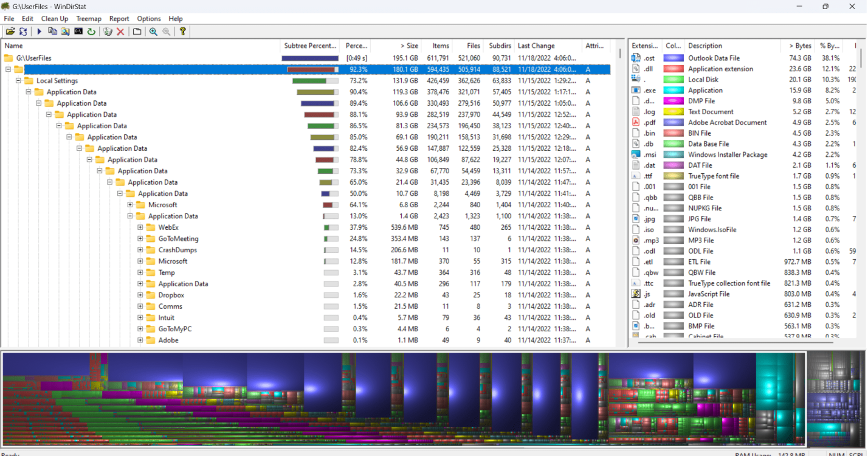Click the .pdf Adobe Acrobat file icon
Image resolution: width=868 pixels, height=456 pixels.
[x=636, y=122]
